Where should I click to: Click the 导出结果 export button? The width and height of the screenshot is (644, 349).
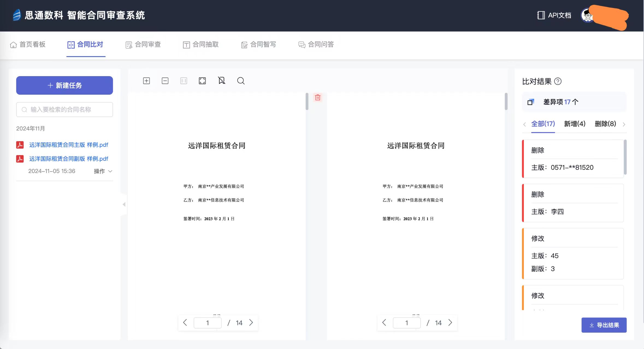604,325
